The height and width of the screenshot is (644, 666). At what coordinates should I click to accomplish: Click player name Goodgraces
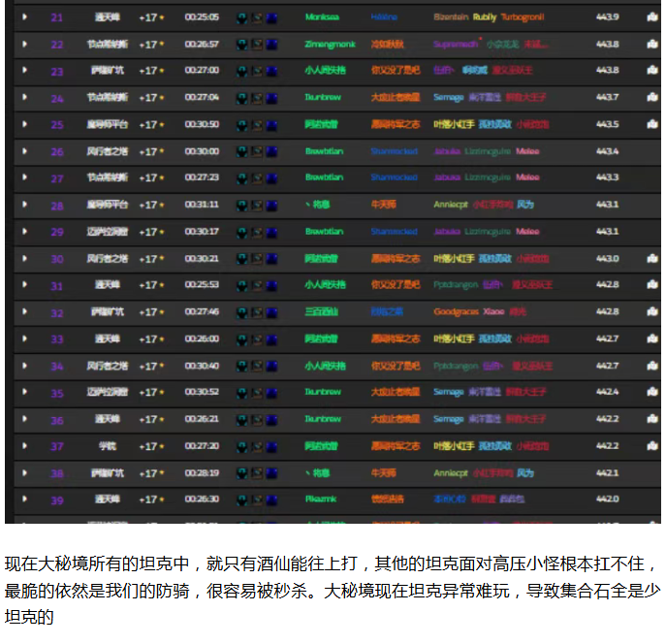(x=457, y=312)
